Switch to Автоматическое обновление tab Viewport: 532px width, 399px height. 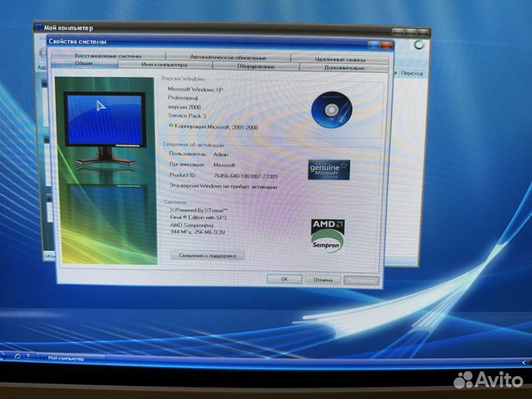[228, 58]
